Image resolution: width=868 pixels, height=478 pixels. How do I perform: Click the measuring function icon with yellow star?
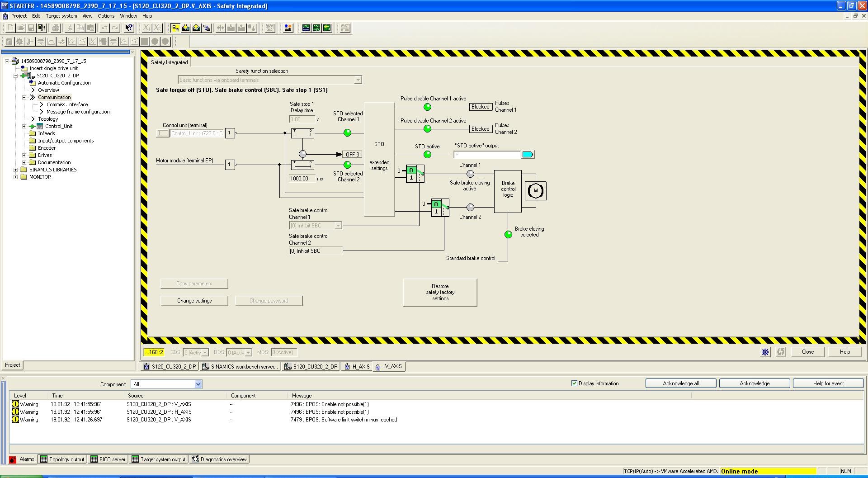click(327, 28)
